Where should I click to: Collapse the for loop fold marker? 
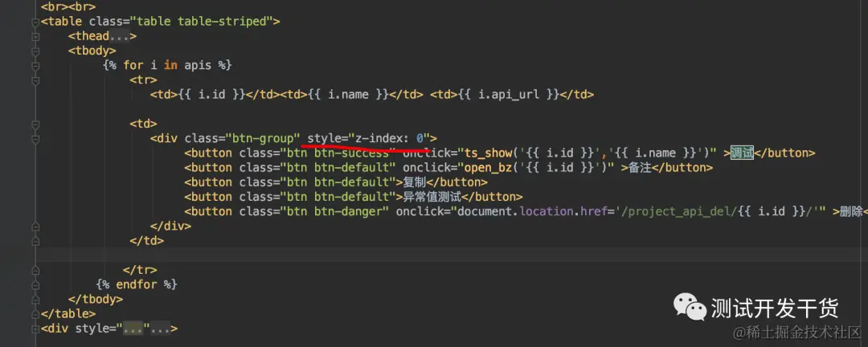point(35,66)
